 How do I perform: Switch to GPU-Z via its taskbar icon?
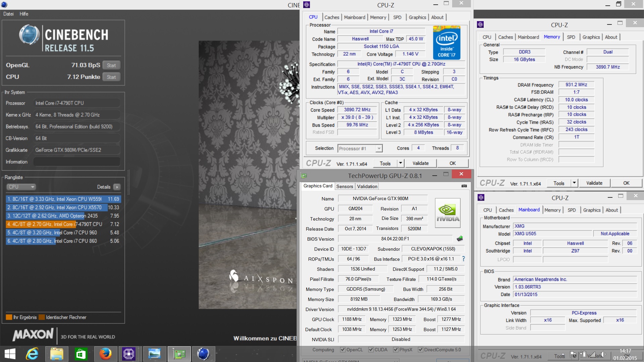click(x=179, y=354)
